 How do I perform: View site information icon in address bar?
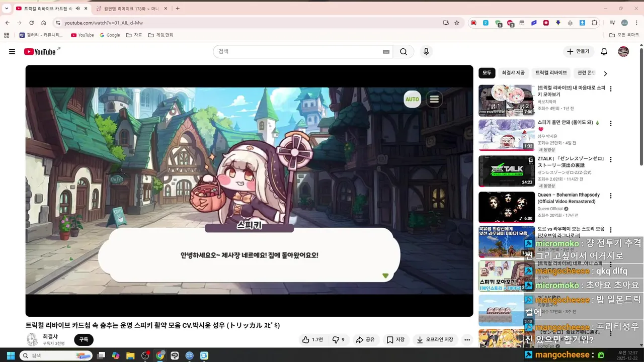coord(58,23)
